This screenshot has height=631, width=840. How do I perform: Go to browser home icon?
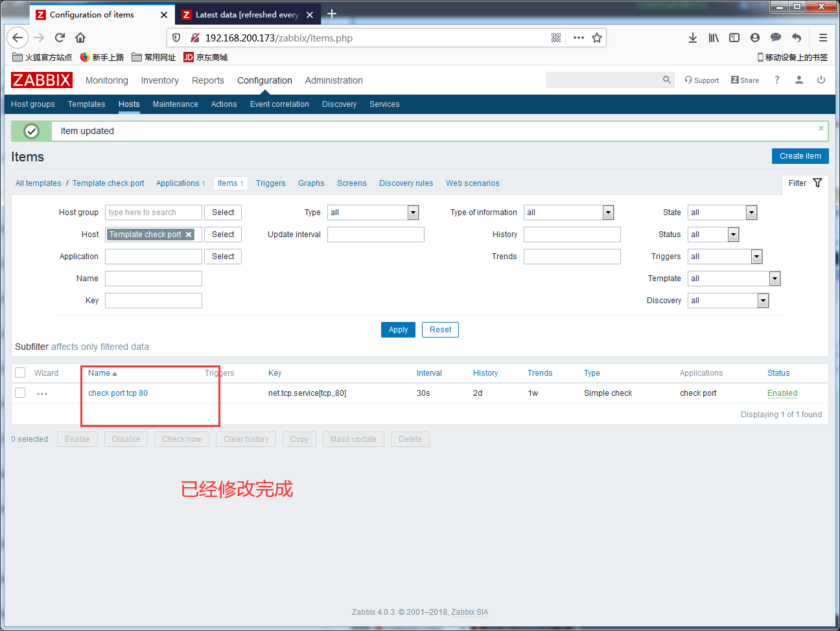click(80, 38)
